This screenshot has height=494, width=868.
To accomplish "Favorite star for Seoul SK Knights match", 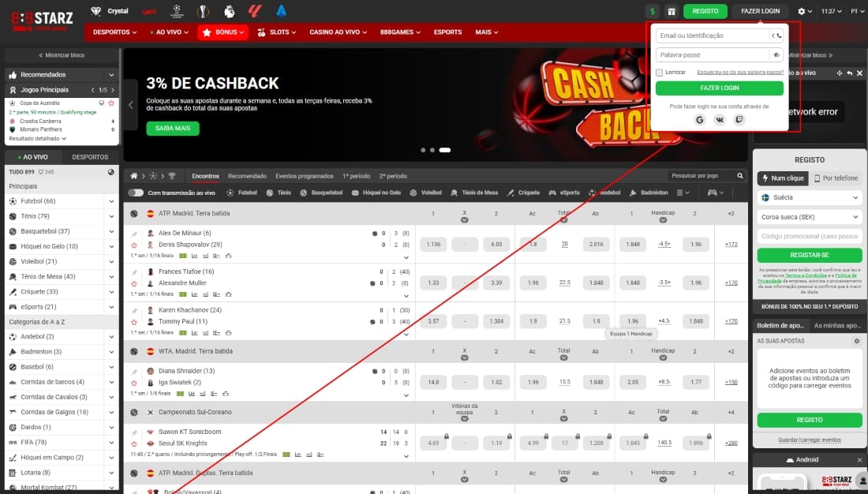I will click(x=134, y=443).
